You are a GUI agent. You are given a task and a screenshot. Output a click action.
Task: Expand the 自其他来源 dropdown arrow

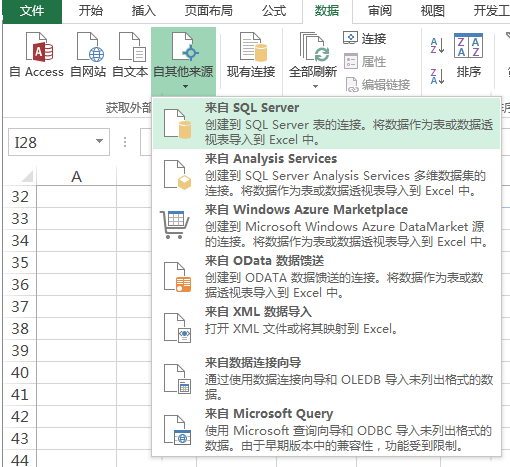[x=185, y=87]
